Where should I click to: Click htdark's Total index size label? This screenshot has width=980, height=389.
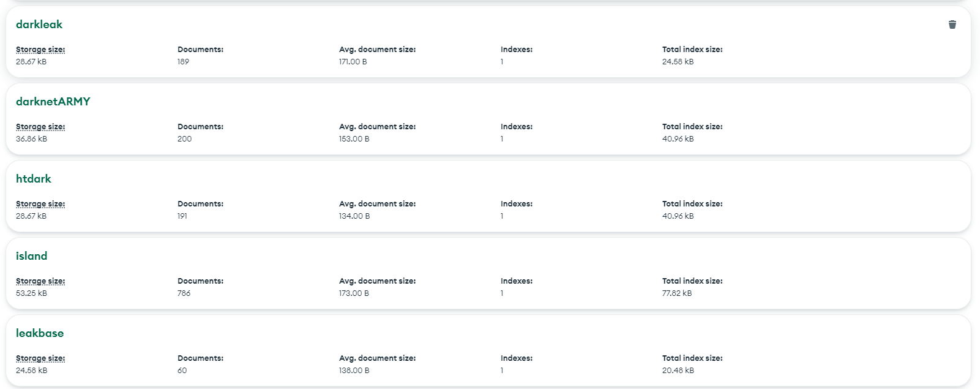click(692, 204)
